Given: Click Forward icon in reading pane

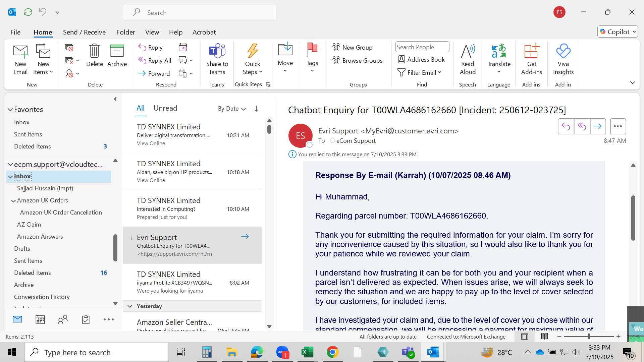Looking at the screenshot, I should coord(598,126).
